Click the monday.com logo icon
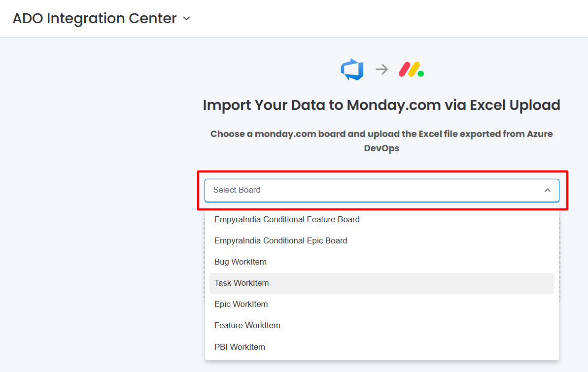The image size is (588, 372). tap(411, 69)
